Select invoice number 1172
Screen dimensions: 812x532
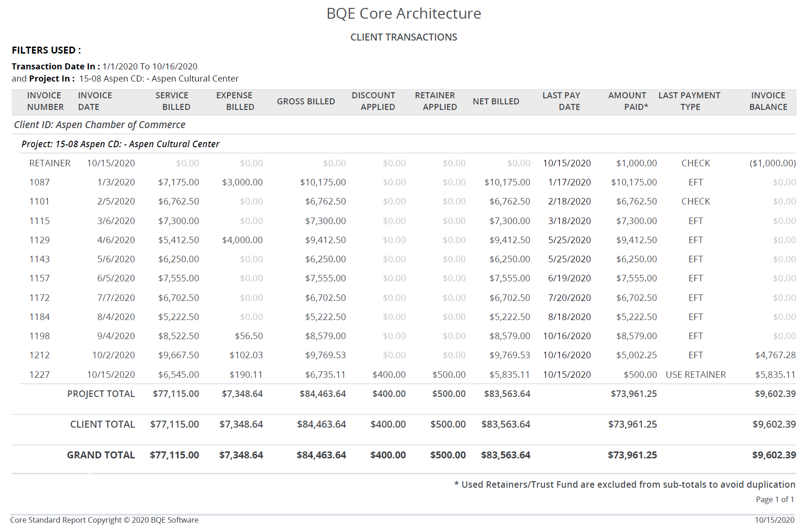40,298
